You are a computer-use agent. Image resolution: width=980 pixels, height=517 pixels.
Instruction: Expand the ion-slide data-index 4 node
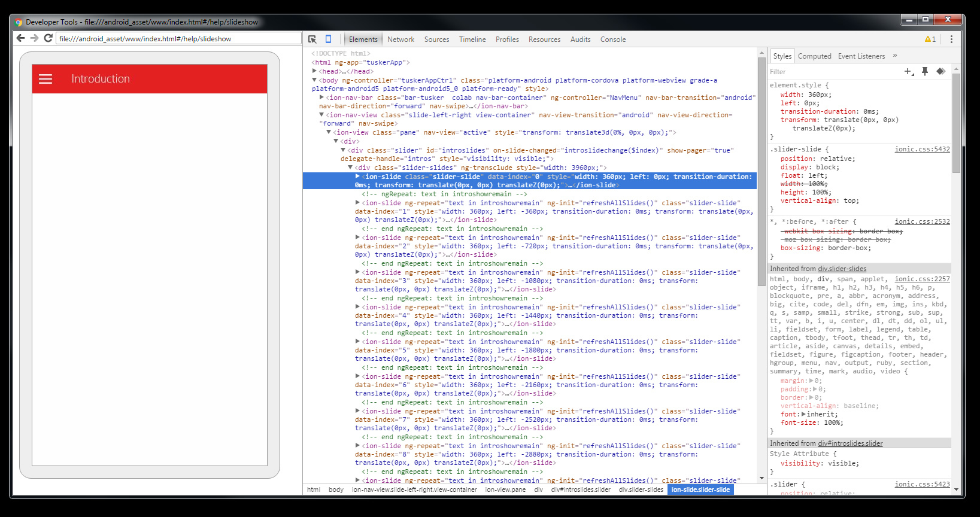point(357,306)
